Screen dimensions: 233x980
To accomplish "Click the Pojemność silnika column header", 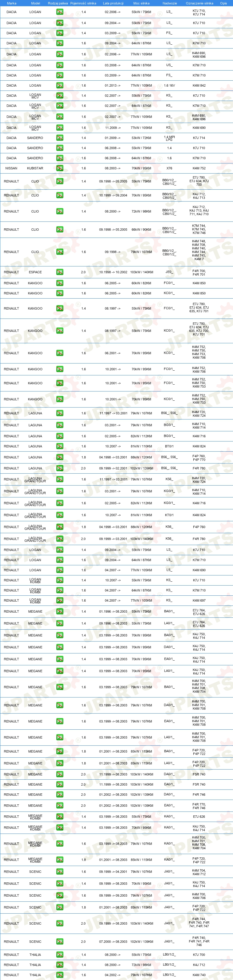I will [83, 3].
